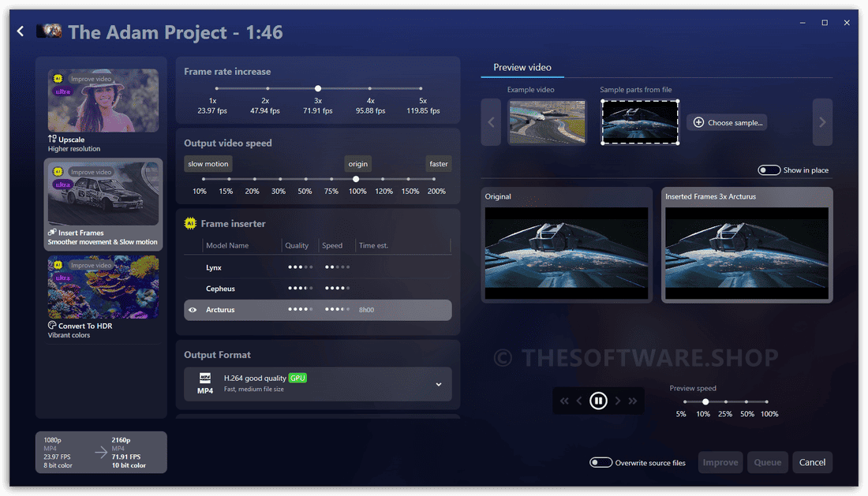Screen dimensions: 868x496
Task: Set preview speed to 100%
Action: 767,402
